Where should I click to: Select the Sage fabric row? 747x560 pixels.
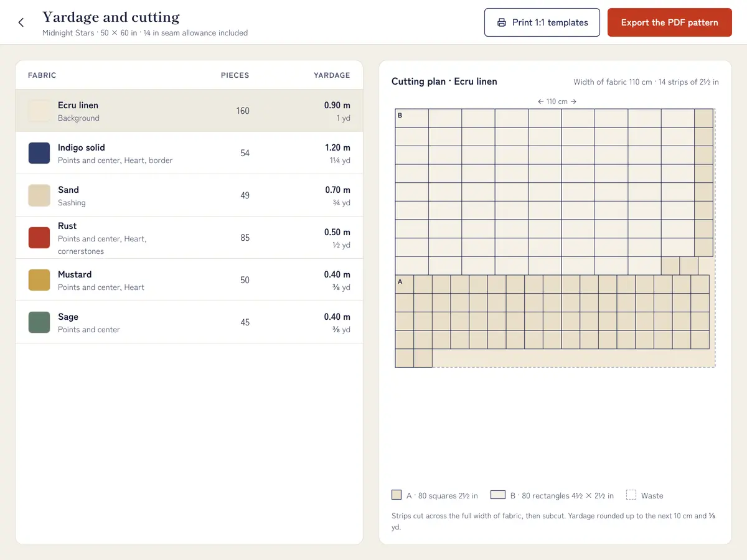pos(189,322)
